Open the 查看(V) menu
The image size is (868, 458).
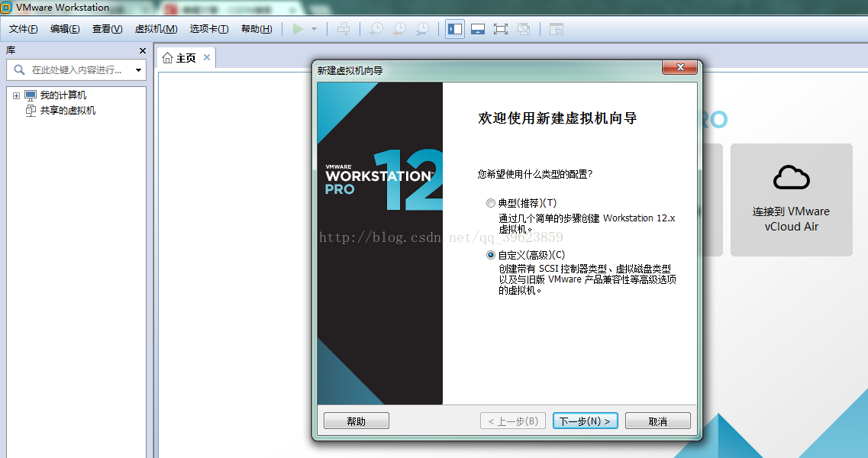(x=107, y=29)
